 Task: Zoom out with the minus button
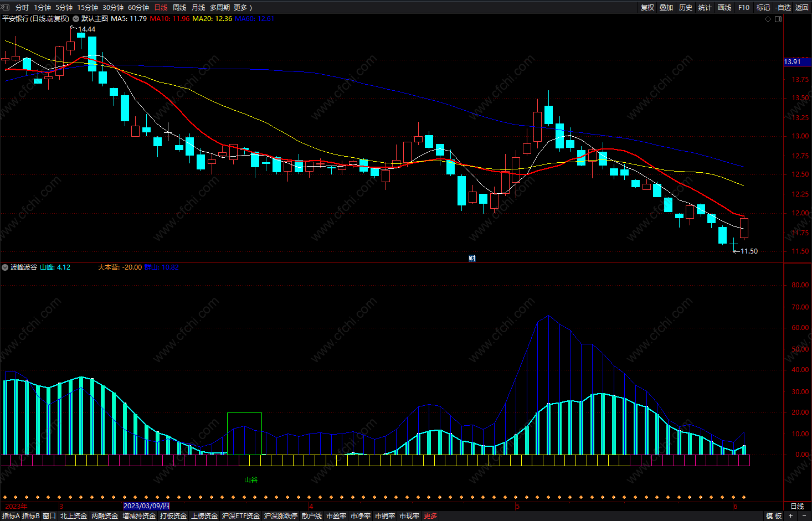(804, 515)
